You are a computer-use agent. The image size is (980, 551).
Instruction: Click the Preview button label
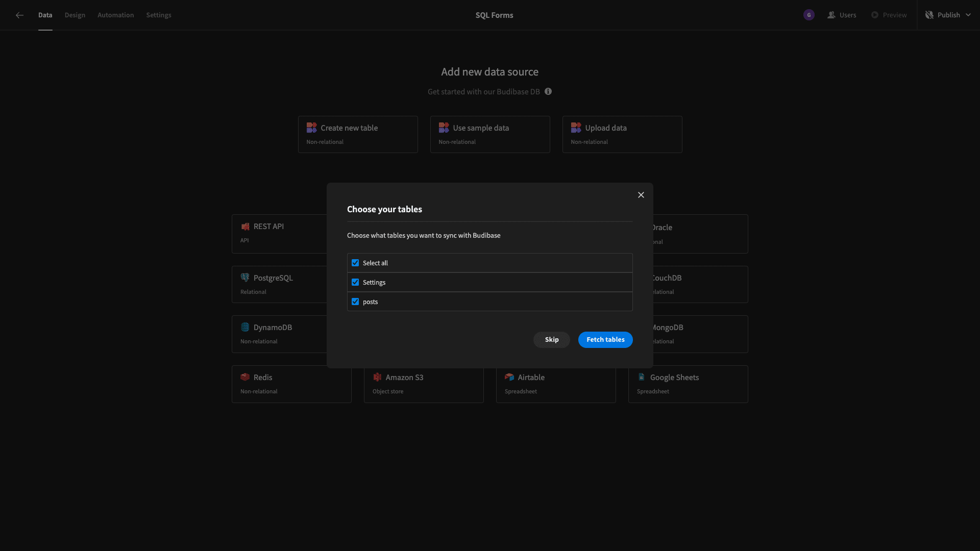[895, 15]
